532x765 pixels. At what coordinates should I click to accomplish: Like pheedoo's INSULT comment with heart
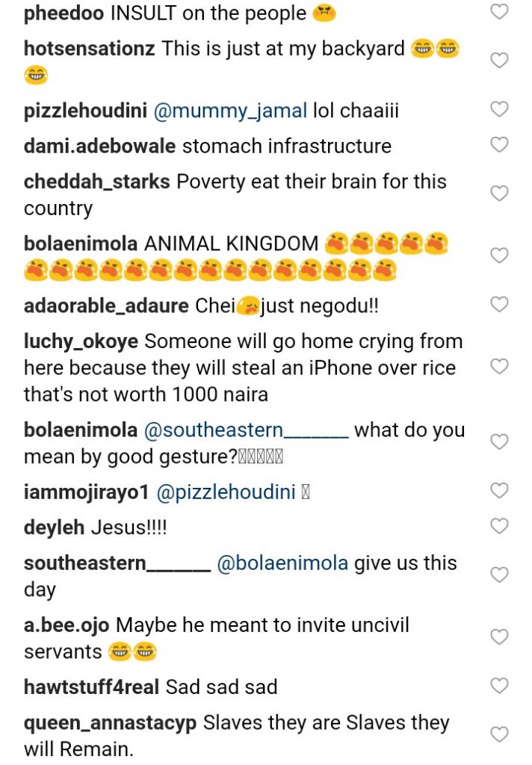click(x=498, y=12)
